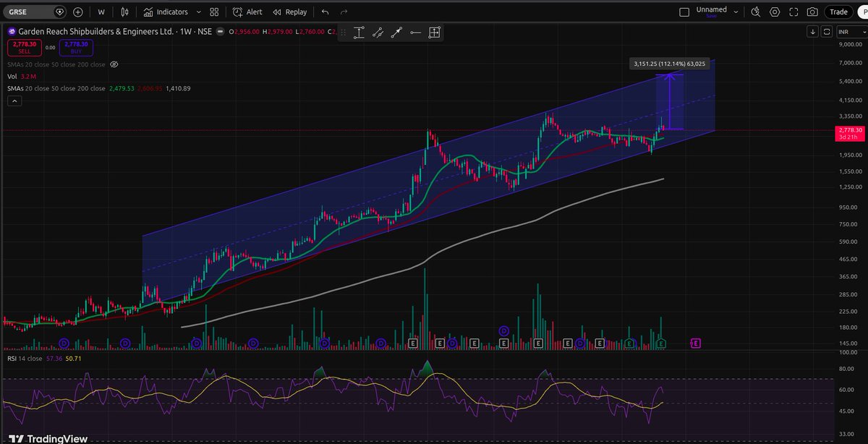Click the Vol 3.2M legend
Screen dimensions: 868x444
point(22,76)
